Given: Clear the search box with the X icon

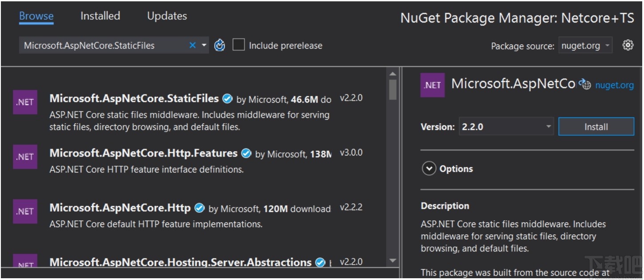Looking at the screenshot, I should (x=192, y=45).
